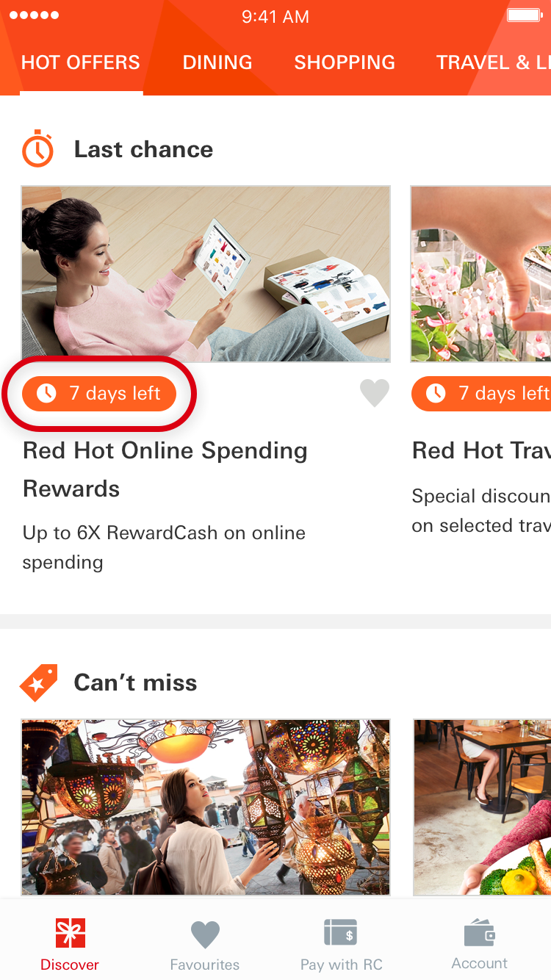Tap battery indicator in status bar
The width and height of the screenshot is (551, 980).
point(525,15)
